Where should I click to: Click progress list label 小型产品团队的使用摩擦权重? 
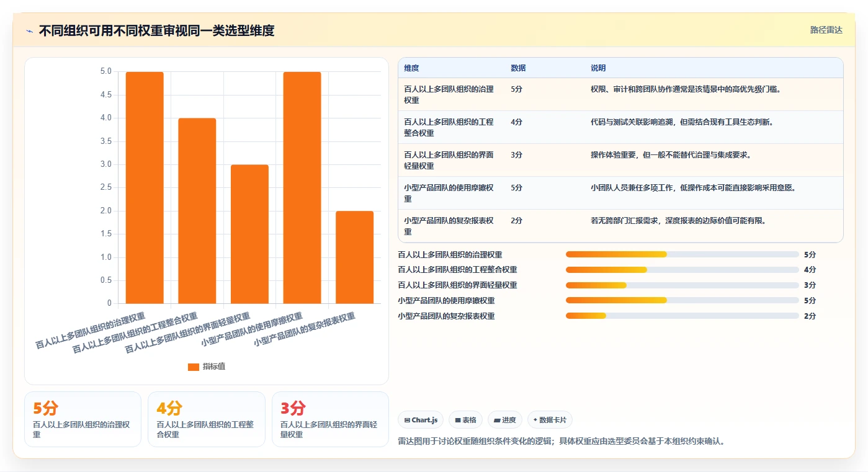click(446, 301)
